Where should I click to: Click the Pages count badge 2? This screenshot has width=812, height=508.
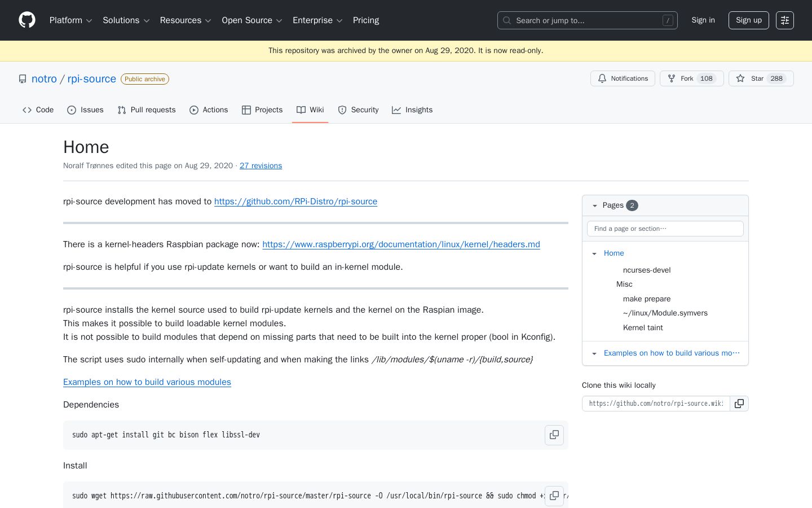point(632,205)
